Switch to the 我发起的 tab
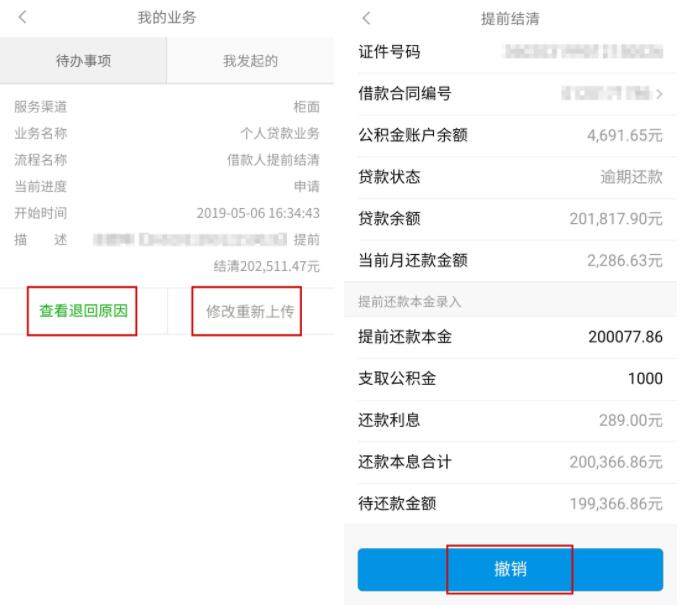Image resolution: width=683 pixels, height=605 pixels. [x=250, y=61]
